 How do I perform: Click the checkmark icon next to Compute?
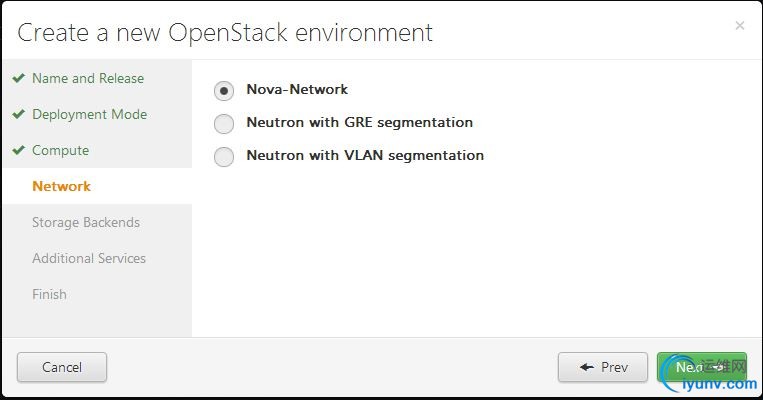pos(18,150)
